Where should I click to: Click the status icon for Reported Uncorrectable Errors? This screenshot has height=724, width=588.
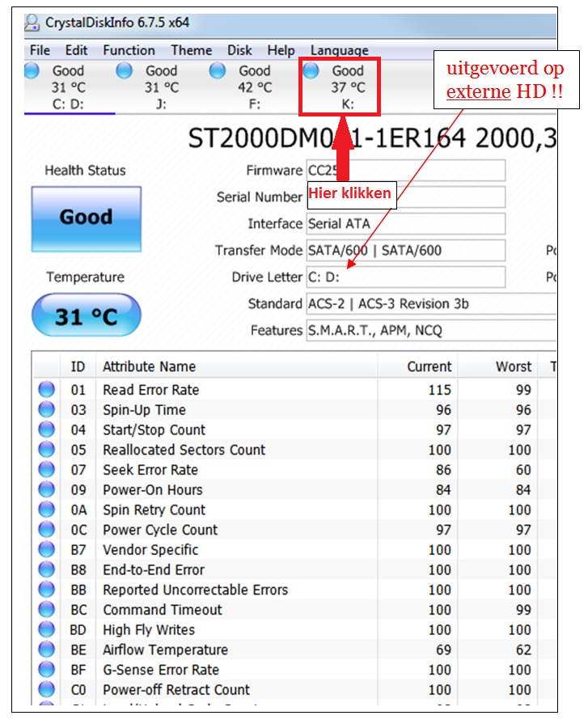pyautogui.click(x=46, y=590)
